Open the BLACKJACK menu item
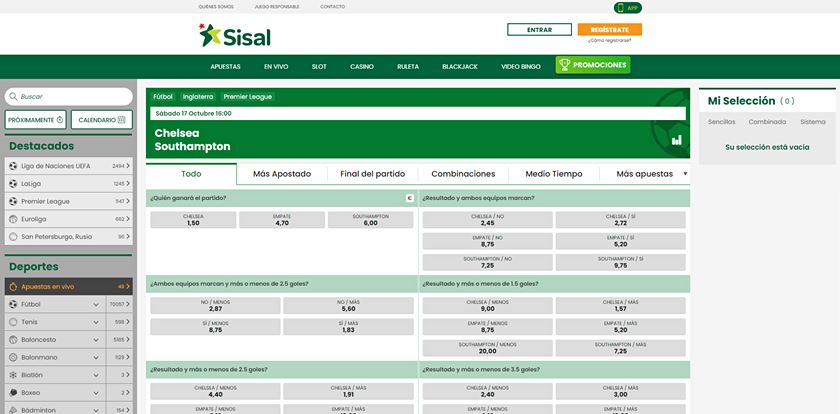The width and height of the screenshot is (840, 414). click(460, 67)
